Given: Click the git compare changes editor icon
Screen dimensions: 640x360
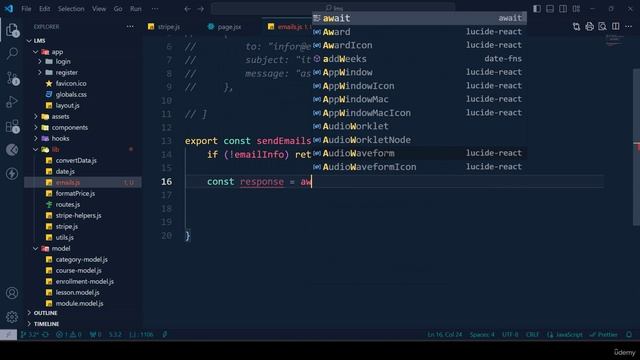Looking at the screenshot, I should [576, 27].
